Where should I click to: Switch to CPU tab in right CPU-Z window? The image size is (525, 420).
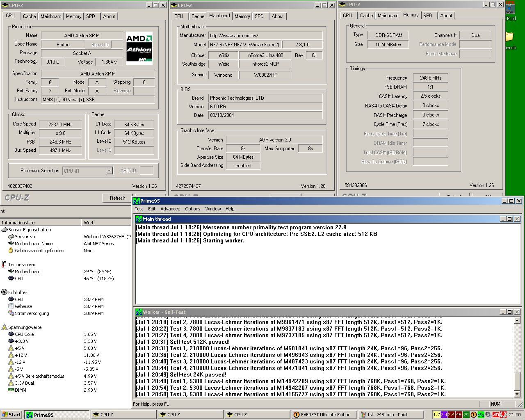click(x=347, y=16)
